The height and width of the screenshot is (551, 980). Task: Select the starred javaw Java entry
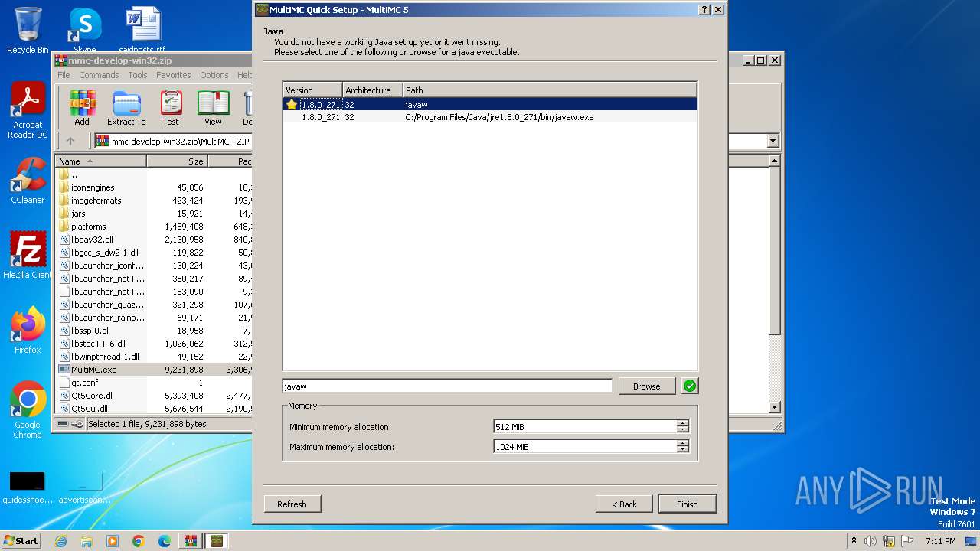pyautogui.click(x=490, y=105)
